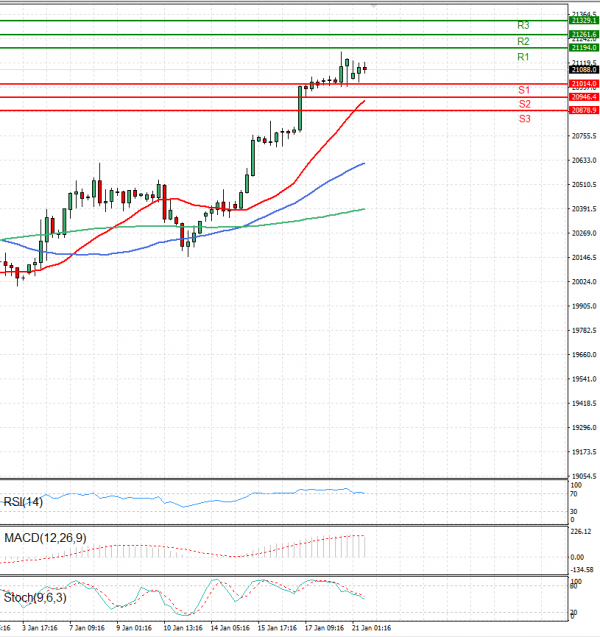600x637 pixels.
Task: Click the RSI 30 level value
Action: (574, 511)
